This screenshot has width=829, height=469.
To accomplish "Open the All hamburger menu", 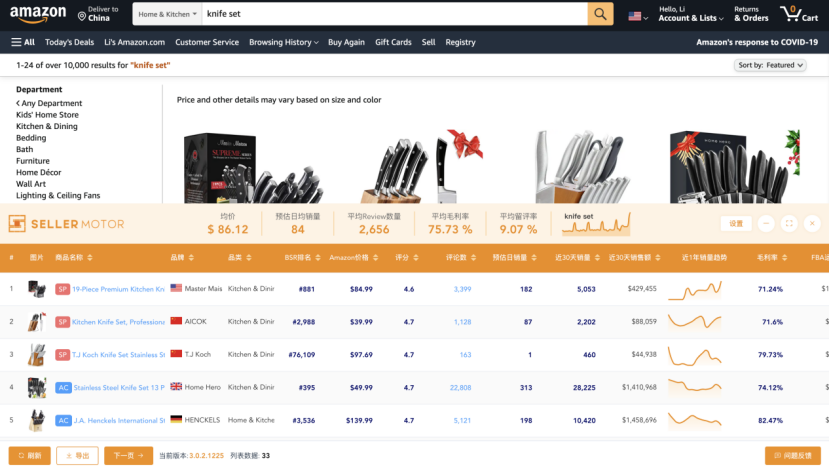I will 23,42.
